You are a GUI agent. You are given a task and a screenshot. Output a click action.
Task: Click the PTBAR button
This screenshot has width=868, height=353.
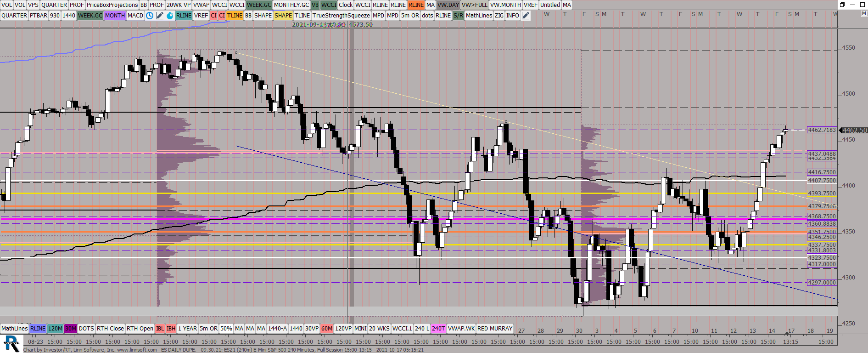(39, 16)
